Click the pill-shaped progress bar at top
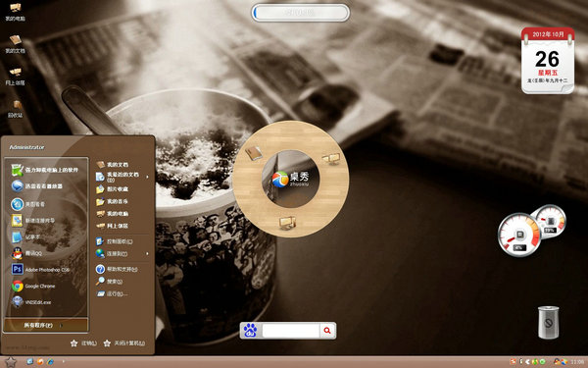The width and height of the screenshot is (588, 368). (x=301, y=13)
